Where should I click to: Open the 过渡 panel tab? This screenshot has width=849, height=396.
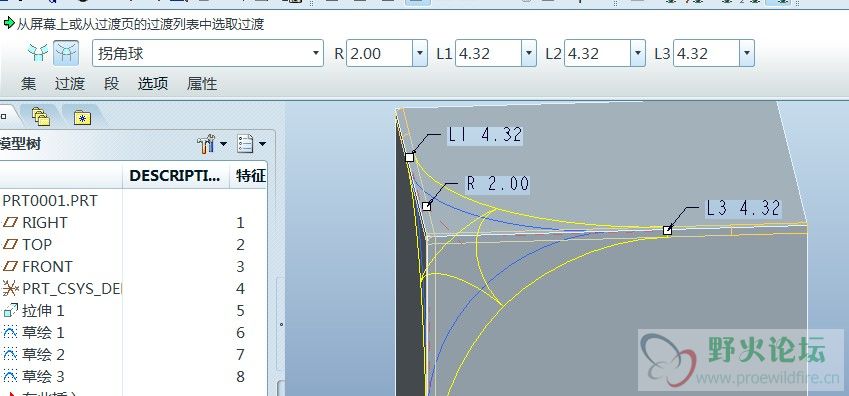pyautogui.click(x=70, y=83)
